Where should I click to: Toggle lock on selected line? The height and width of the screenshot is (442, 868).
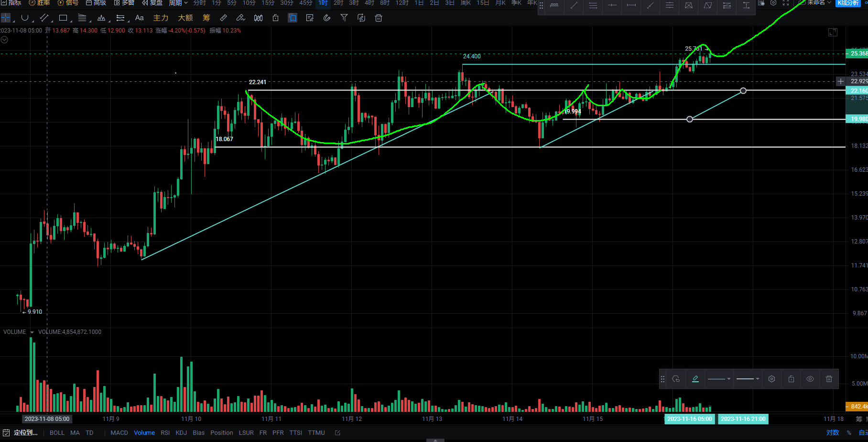[x=791, y=379]
